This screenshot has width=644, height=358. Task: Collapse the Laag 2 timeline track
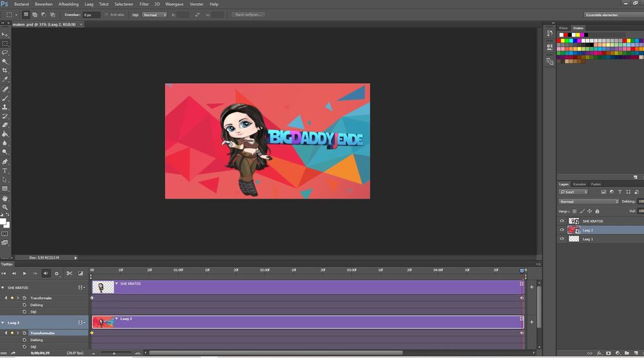3,323
